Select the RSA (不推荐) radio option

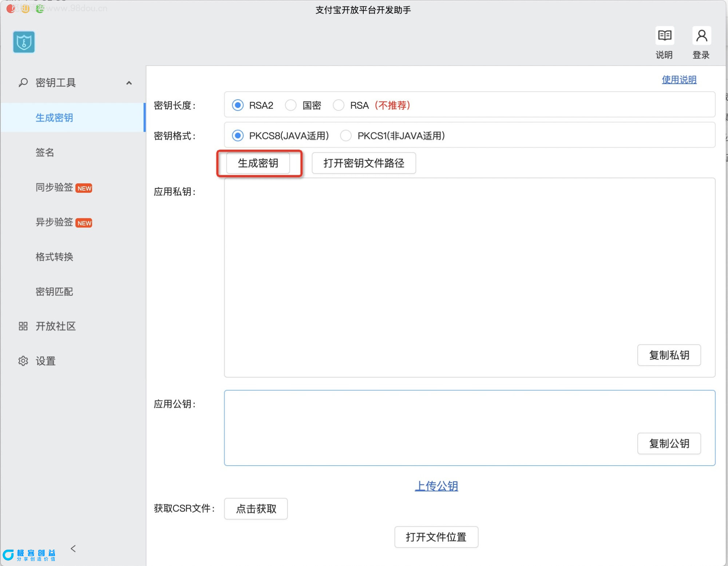pyautogui.click(x=339, y=105)
